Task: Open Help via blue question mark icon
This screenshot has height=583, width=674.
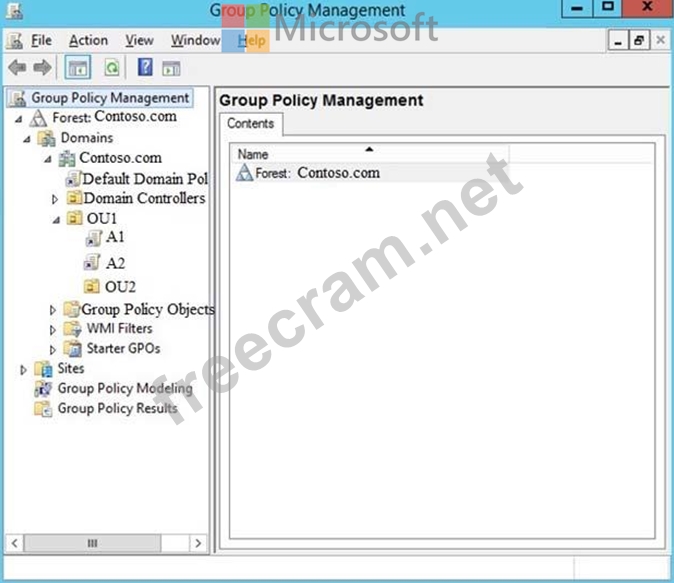Action: tap(145, 67)
